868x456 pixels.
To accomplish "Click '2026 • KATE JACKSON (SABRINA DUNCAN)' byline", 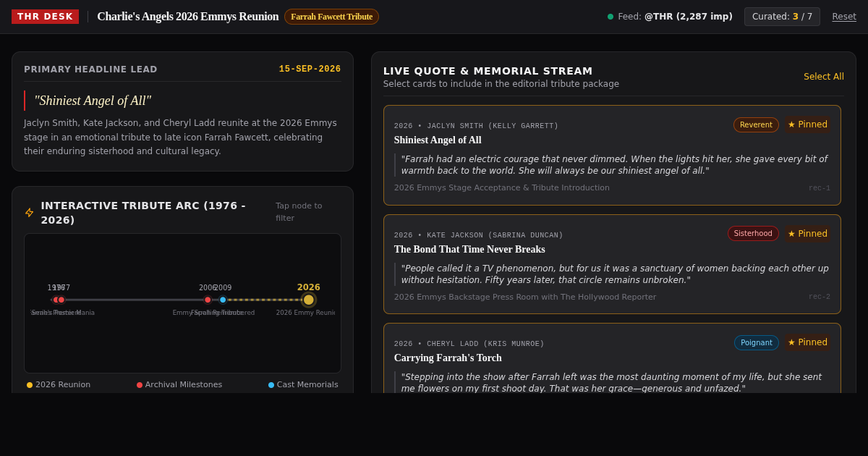I will (x=478, y=235).
